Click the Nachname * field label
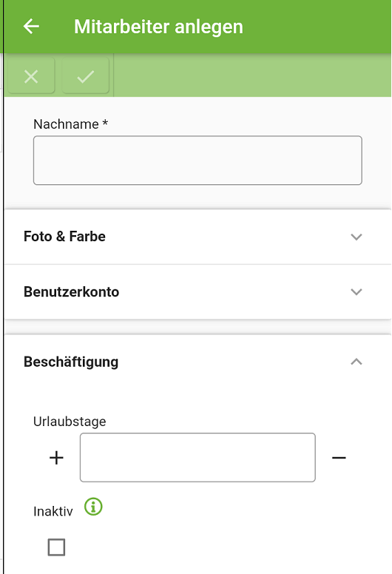This screenshot has width=392, height=574. tap(71, 124)
